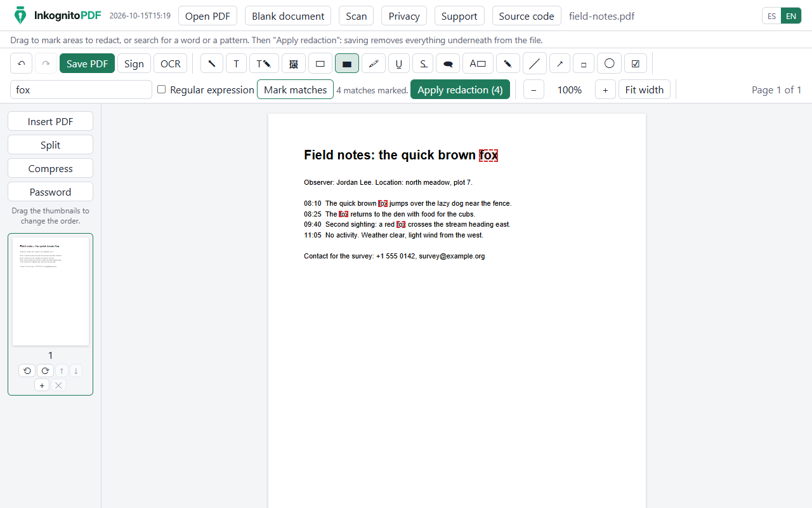Choose the insert image tool

click(x=294, y=63)
